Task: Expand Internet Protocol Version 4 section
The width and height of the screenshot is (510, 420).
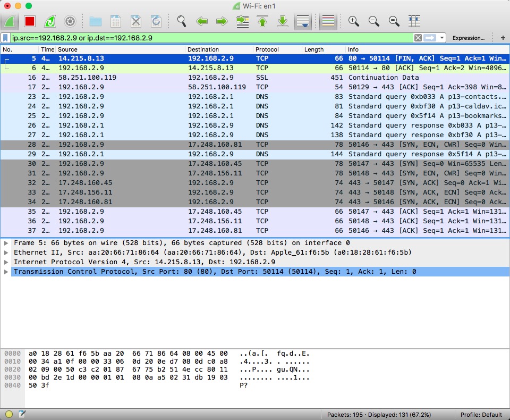Action: [6, 262]
